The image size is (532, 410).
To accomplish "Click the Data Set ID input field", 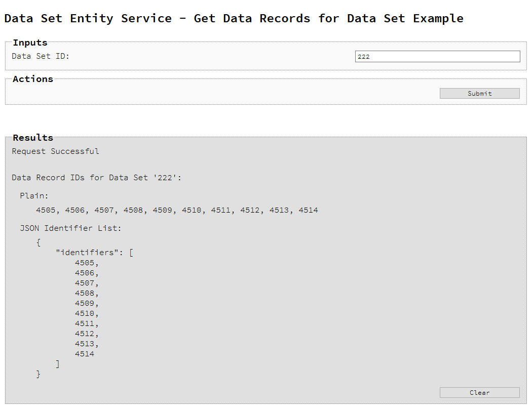I will pyautogui.click(x=437, y=57).
